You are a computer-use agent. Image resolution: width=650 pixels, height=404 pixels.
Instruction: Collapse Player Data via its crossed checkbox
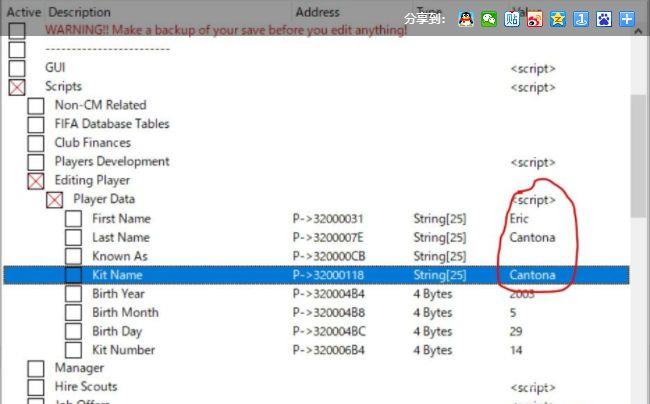[x=55, y=200]
